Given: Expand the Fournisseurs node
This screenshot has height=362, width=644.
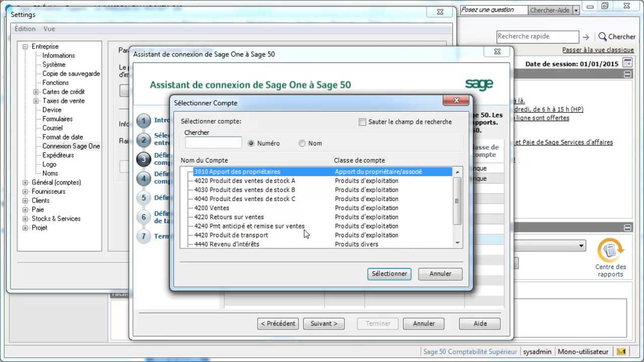Looking at the screenshot, I should coord(25,192).
